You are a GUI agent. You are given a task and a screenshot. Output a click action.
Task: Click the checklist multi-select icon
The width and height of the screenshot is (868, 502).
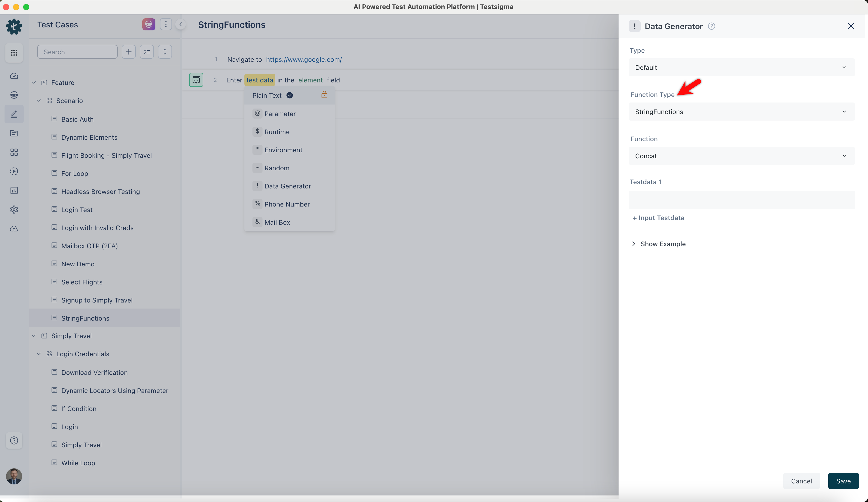(x=147, y=52)
